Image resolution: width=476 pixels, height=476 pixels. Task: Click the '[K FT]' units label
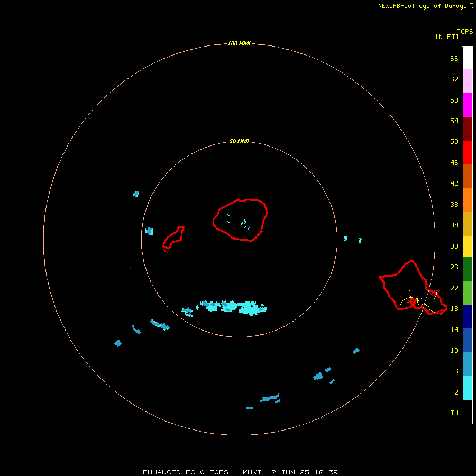click(x=447, y=37)
